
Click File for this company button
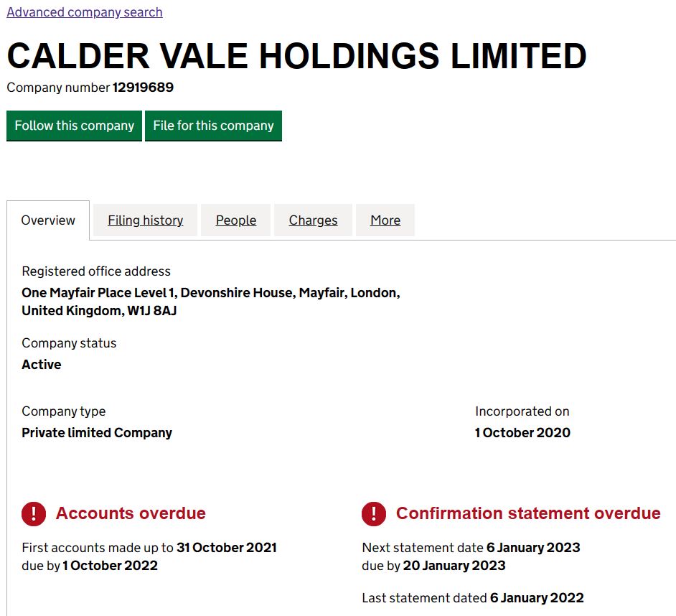213,126
